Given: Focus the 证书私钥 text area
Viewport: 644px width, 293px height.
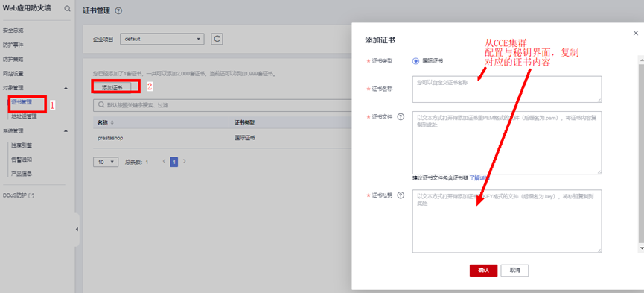Looking at the screenshot, I should point(507,221).
